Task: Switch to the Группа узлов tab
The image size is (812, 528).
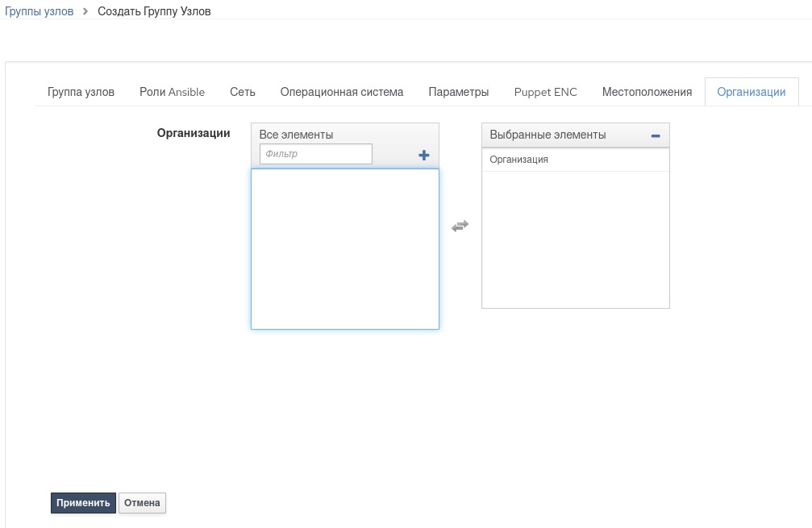Action: click(81, 92)
